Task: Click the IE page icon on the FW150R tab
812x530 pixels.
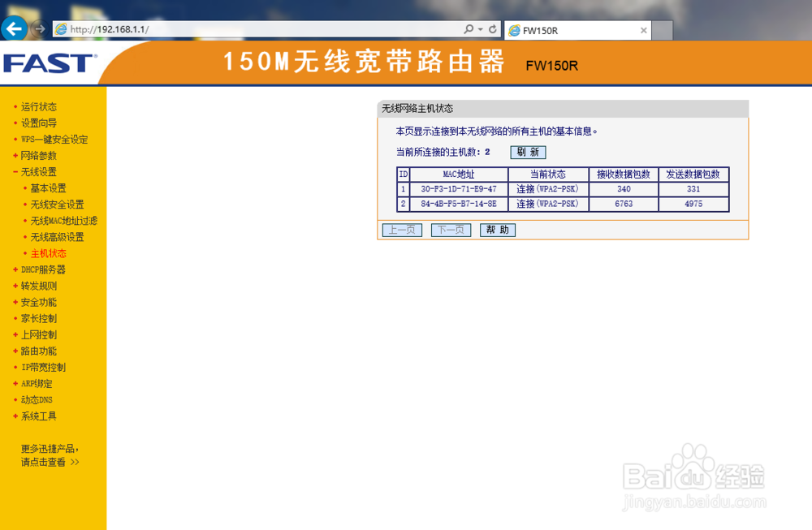Action: (x=515, y=30)
